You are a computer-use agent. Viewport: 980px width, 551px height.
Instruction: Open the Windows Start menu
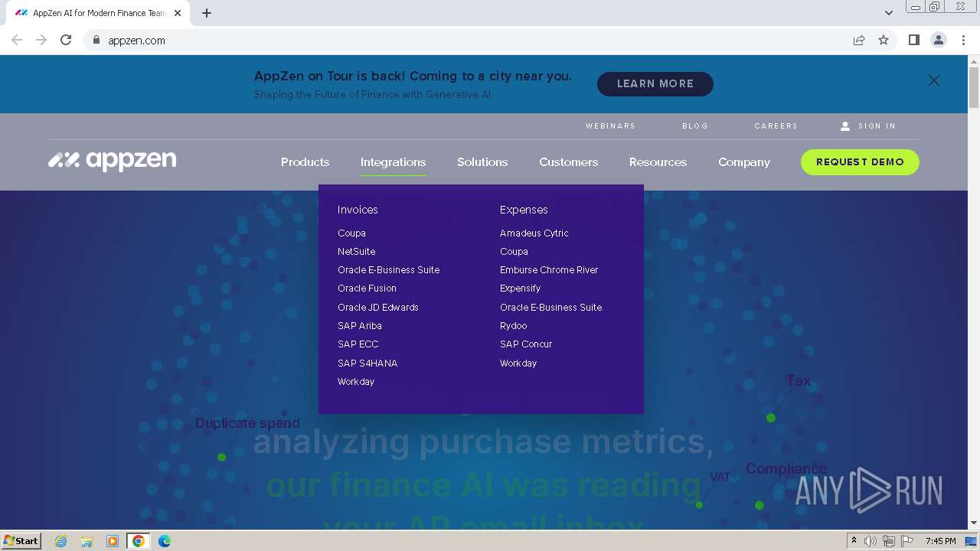point(21,541)
